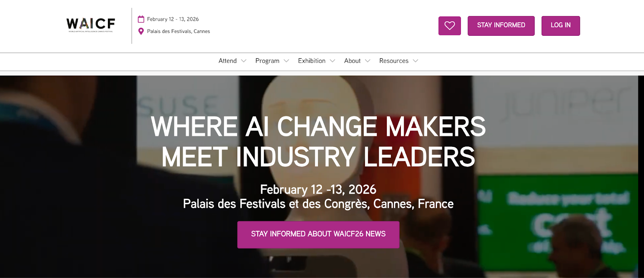This screenshot has width=644, height=278.
Task: Click the About navigation entry
Action: click(352, 61)
